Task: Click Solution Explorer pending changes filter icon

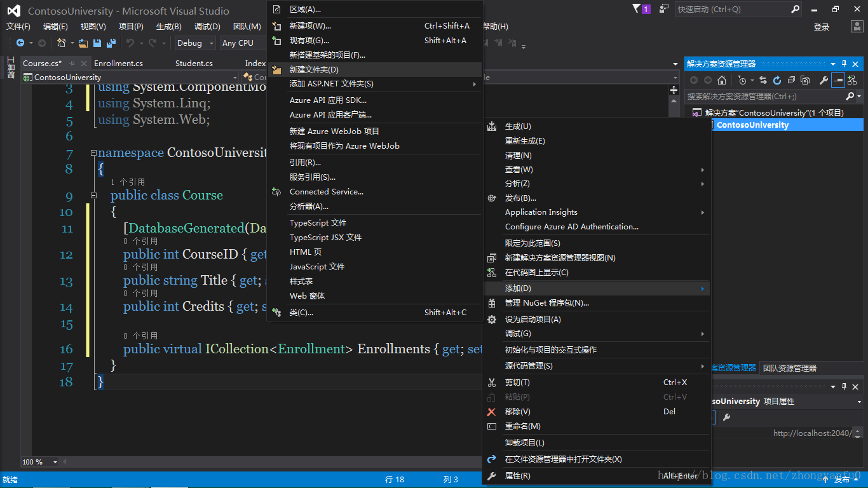Action: pos(742,80)
